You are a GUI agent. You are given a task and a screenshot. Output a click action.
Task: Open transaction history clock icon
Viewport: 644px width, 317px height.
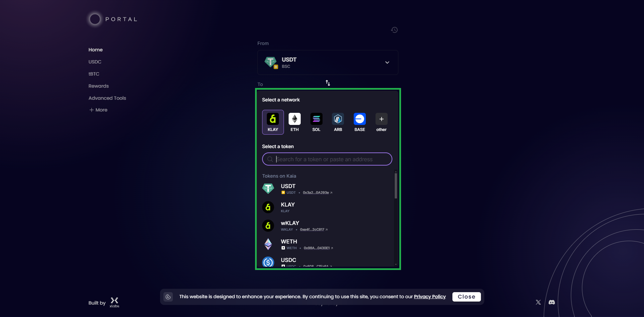click(x=394, y=30)
